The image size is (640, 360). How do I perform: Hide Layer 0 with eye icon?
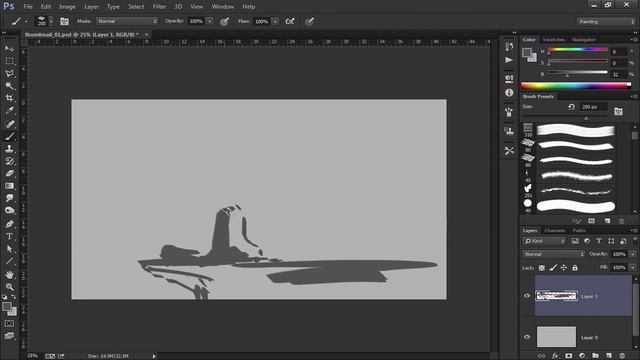point(527,337)
